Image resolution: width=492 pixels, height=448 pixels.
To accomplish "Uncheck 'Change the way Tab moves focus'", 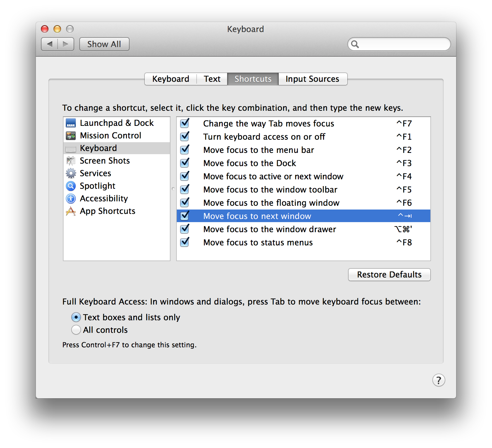I will (x=185, y=123).
